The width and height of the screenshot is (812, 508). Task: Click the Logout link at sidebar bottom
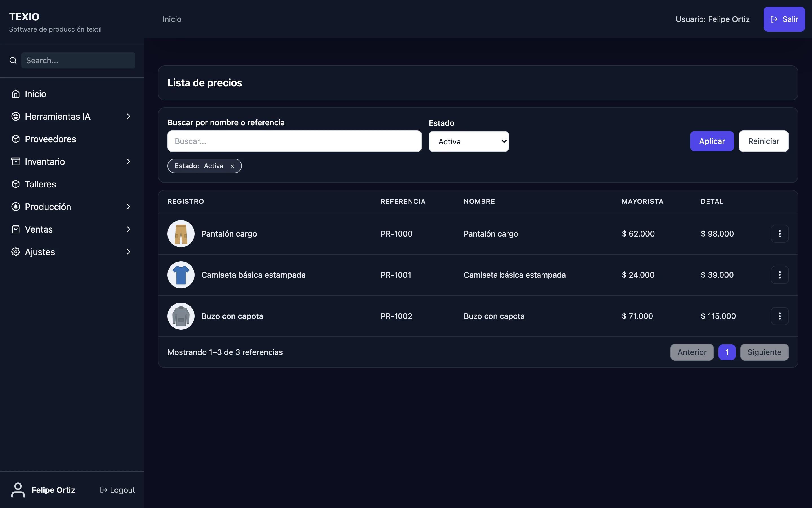(118, 490)
